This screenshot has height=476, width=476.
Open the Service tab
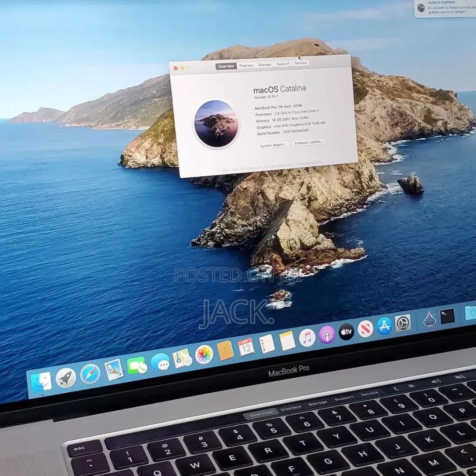coord(301,63)
